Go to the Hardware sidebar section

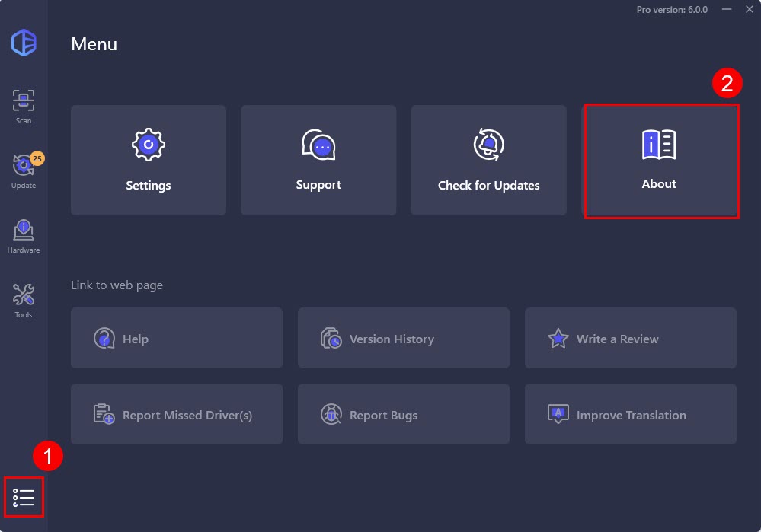(x=24, y=235)
